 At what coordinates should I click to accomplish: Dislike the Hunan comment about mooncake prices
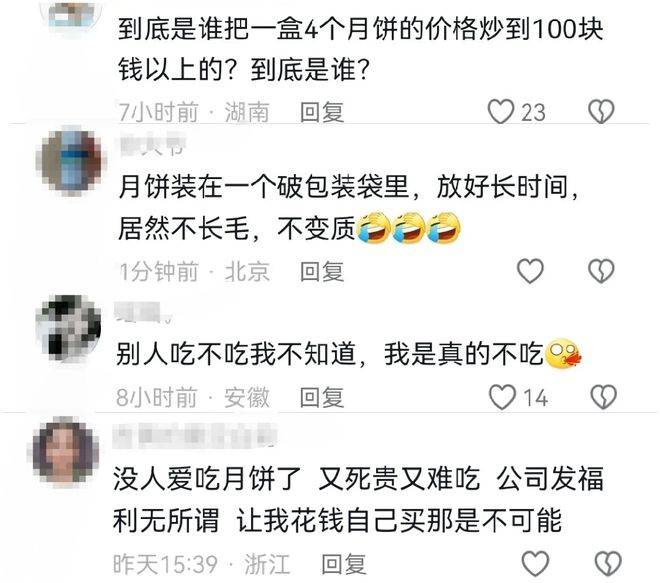click(601, 112)
